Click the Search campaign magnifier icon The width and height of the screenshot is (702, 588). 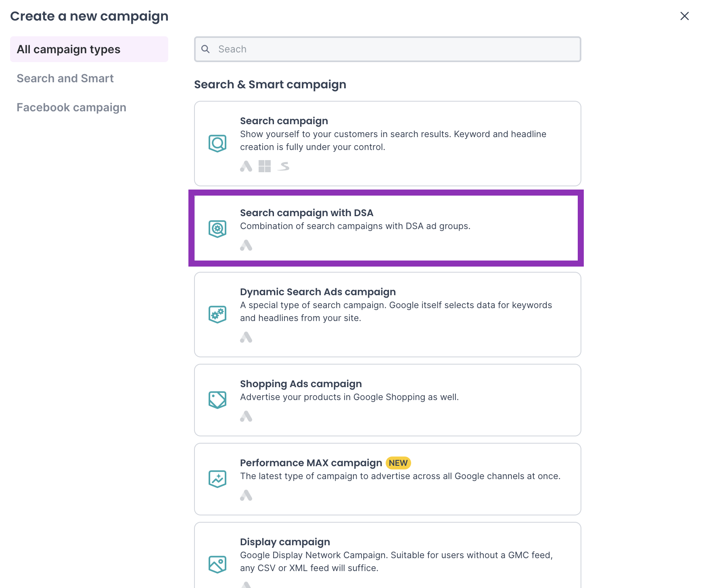click(x=217, y=143)
